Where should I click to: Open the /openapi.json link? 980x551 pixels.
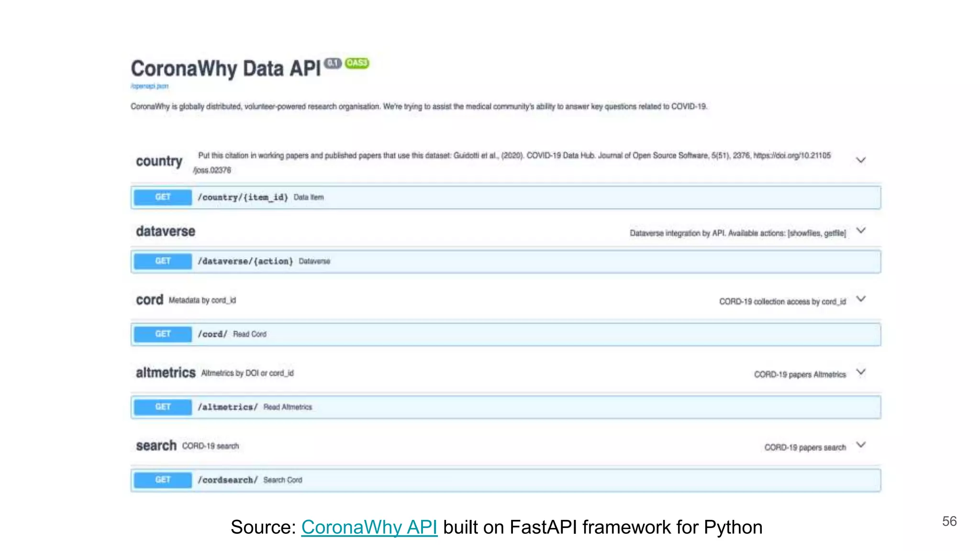click(149, 86)
